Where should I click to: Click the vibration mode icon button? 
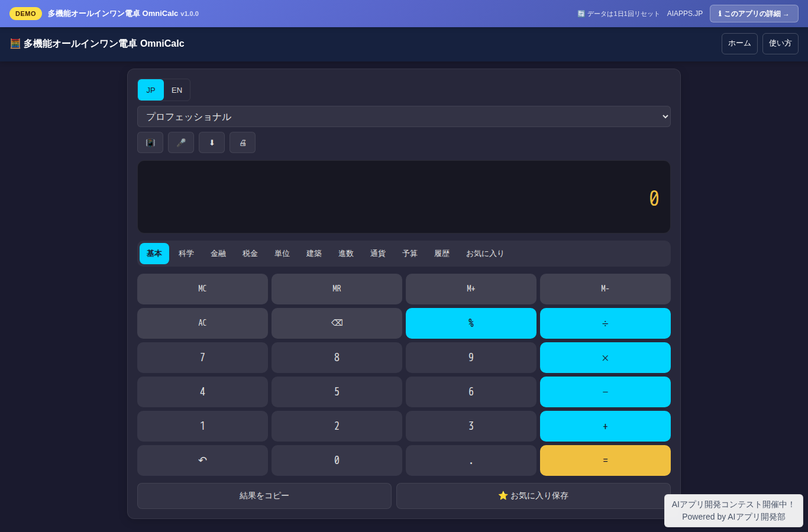pos(150,142)
